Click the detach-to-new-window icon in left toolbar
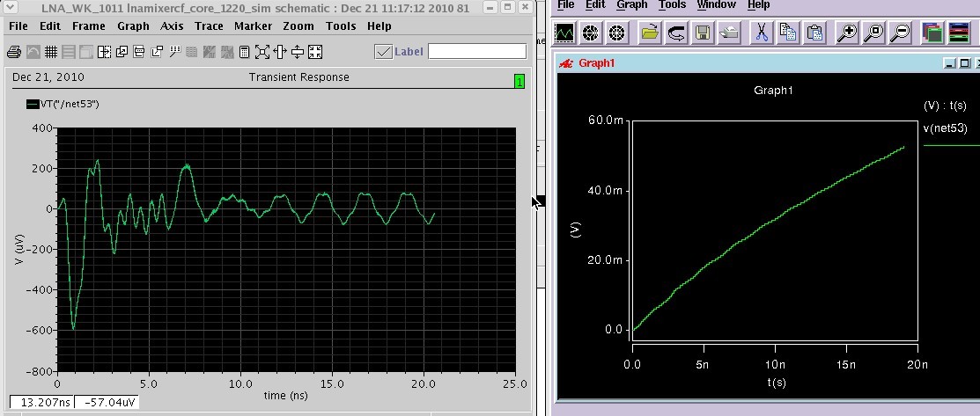 coord(157,52)
